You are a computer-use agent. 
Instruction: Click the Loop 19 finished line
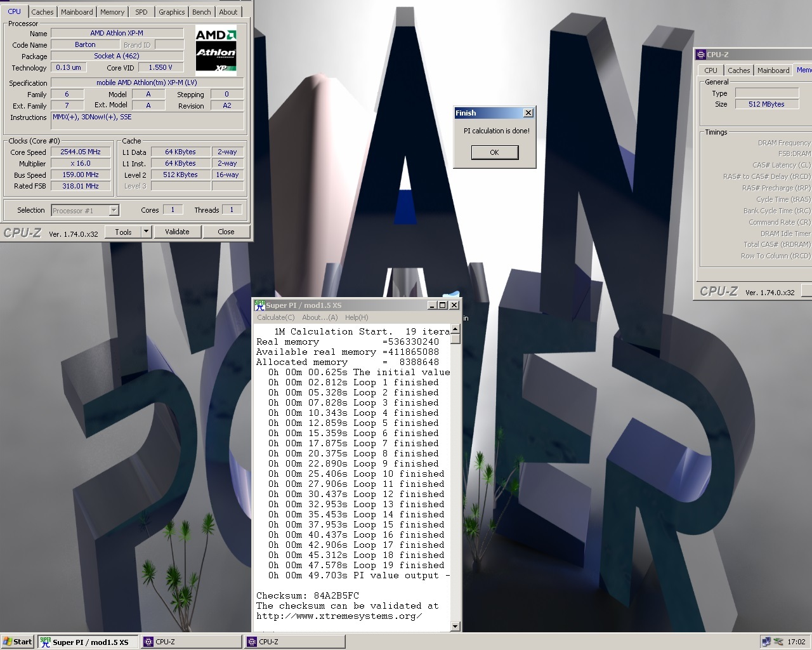[x=356, y=565]
